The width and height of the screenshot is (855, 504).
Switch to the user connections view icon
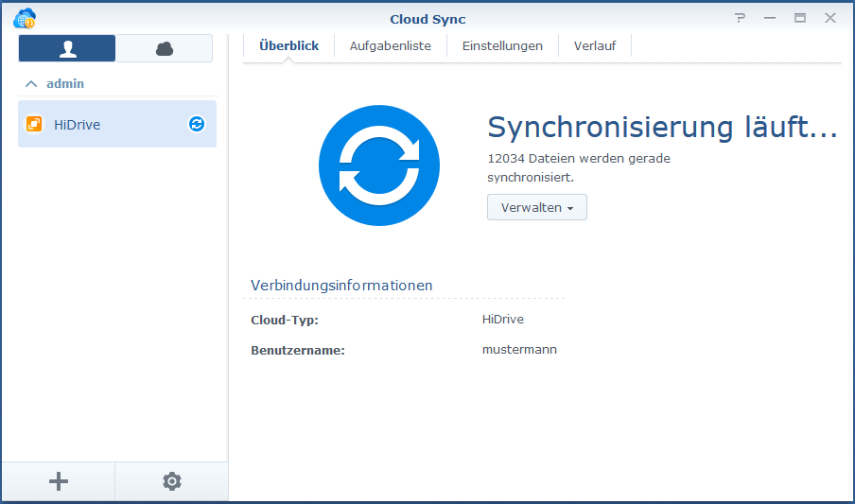click(67, 48)
